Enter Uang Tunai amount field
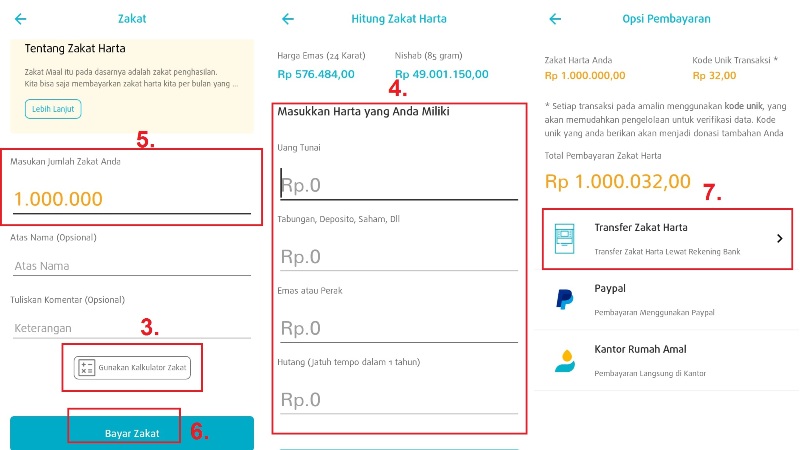 398,186
